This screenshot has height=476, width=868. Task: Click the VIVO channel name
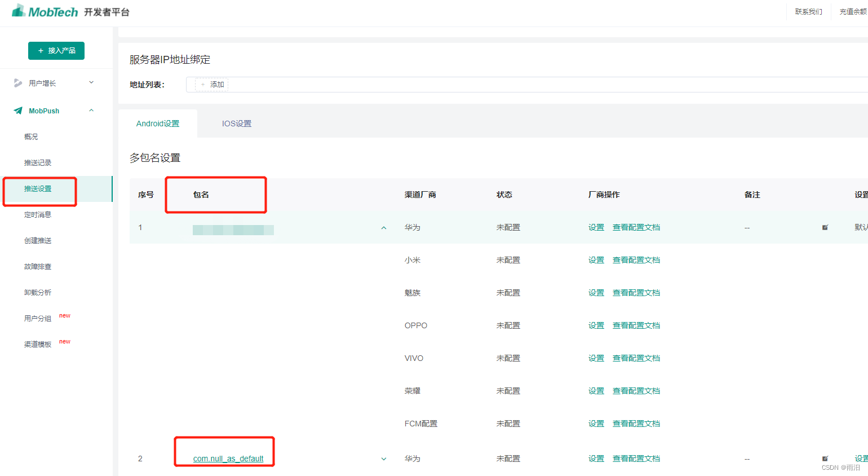(414, 358)
